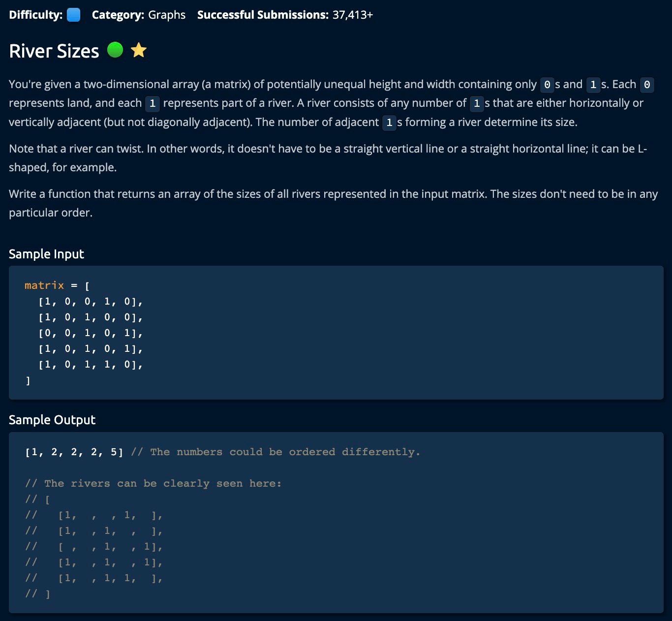Click the last matrix row [1, 0, 1, 1, 0]
The image size is (672, 621).
click(x=91, y=365)
